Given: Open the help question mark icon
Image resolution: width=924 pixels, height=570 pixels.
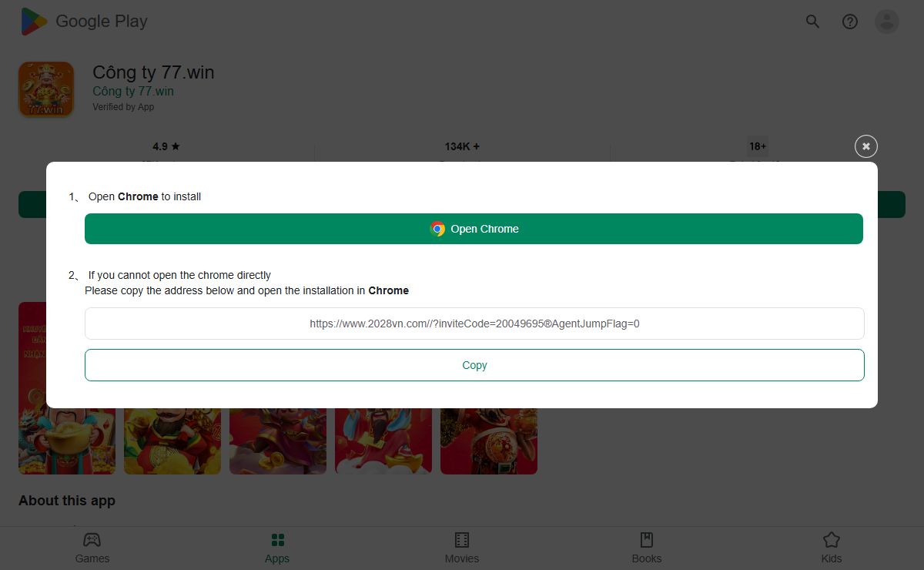Looking at the screenshot, I should click(849, 22).
